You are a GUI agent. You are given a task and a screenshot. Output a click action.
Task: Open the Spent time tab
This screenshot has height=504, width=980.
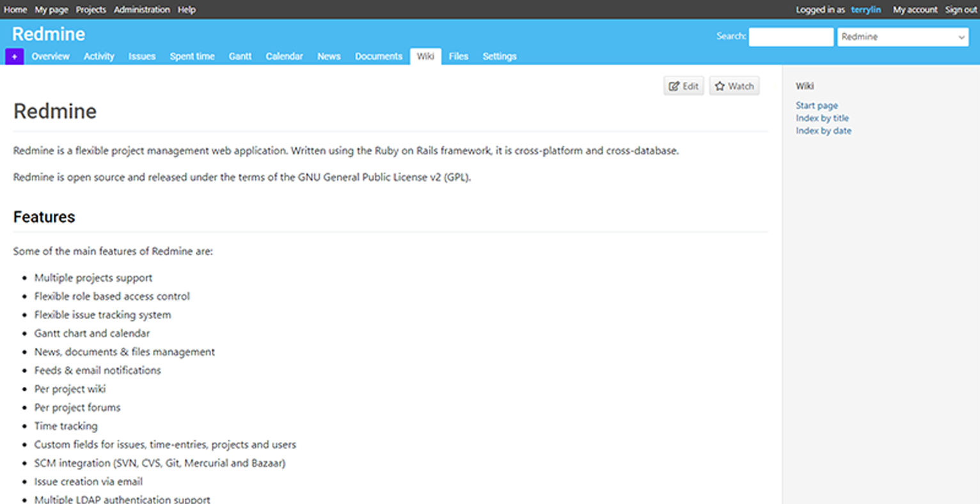(x=192, y=56)
